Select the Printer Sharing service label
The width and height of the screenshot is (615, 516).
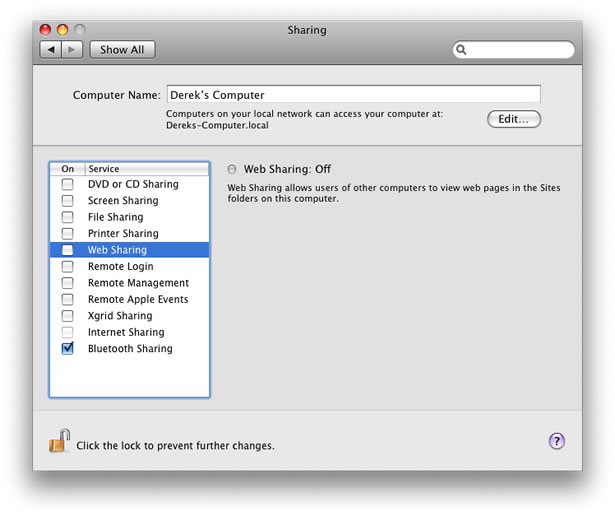click(x=123, y=233)
